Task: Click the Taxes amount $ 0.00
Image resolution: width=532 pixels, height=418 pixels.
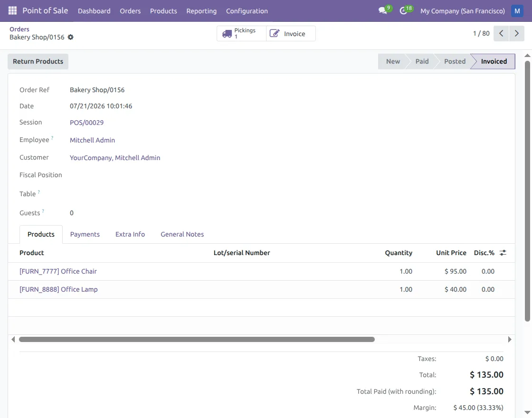Action: 494,359
